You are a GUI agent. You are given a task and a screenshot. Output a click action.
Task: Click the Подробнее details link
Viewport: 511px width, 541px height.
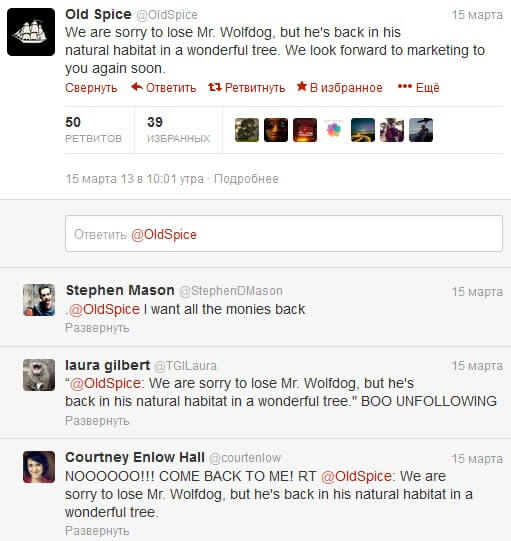(246, 179)
